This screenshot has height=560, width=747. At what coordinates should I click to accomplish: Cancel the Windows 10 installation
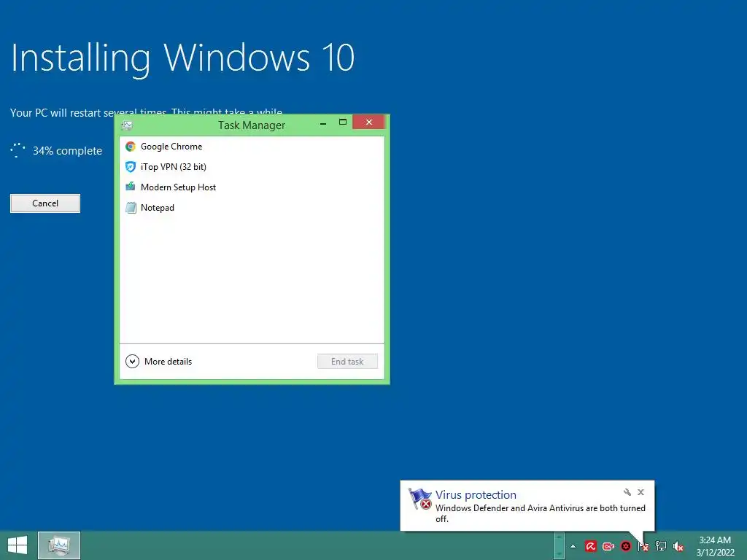[45, 203]
